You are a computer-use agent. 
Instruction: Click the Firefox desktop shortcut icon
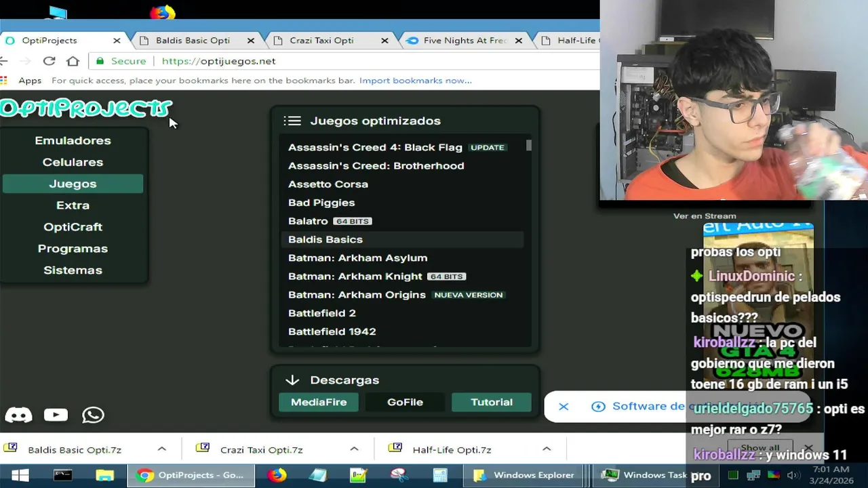coord(162,12)
